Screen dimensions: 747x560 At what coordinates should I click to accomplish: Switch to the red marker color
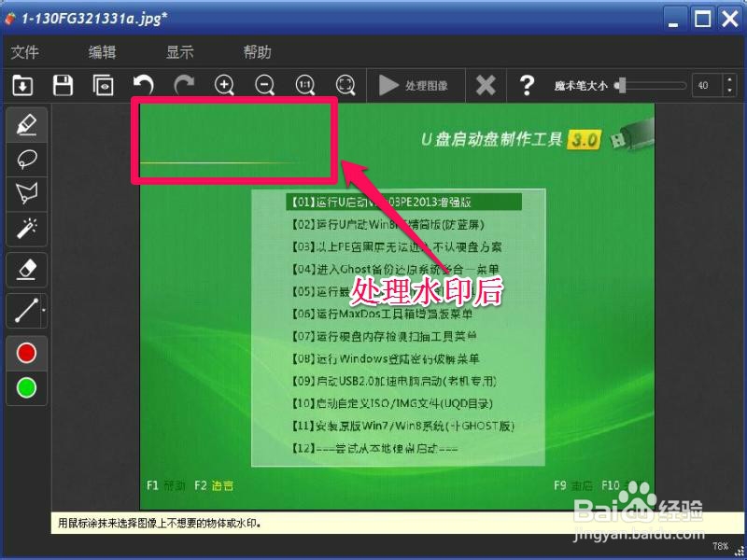click(x=25, y=353)
